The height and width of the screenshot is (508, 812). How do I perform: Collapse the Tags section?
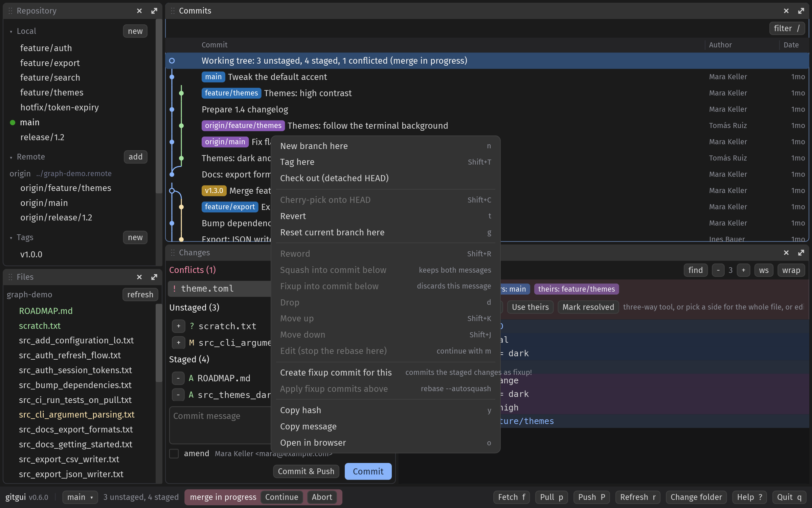pyautogui.click(x=11, y=238)
